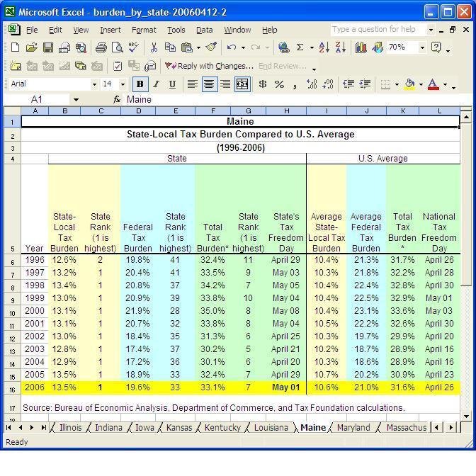Toggle Bold formatting
The height and width of the screenshot is (476, 476).
(x=140, y=84)
